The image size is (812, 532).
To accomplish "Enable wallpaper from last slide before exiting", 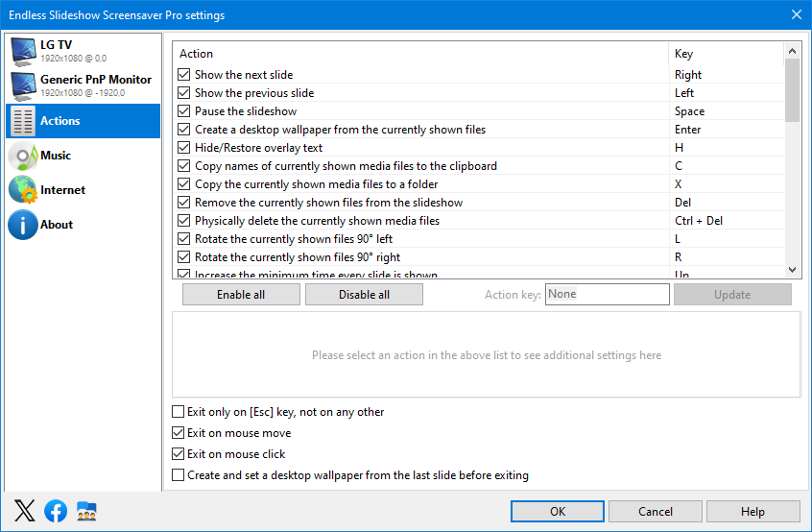I will [178, 475].
